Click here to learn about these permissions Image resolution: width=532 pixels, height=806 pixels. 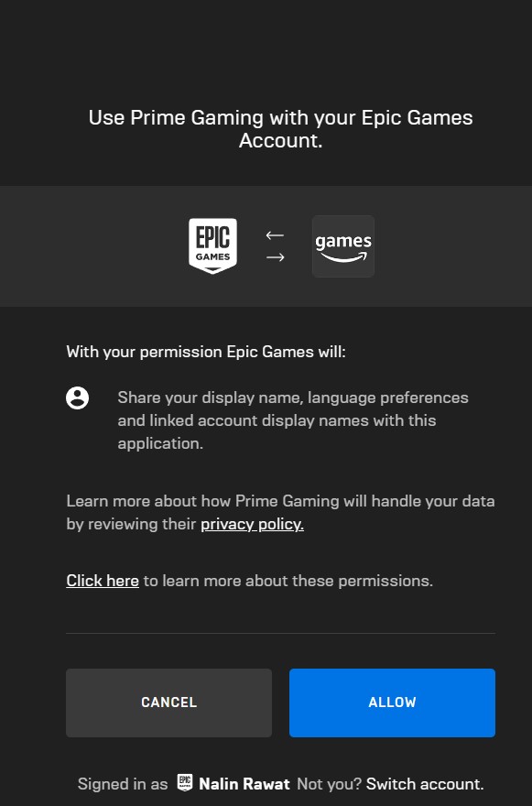pos(102,580)
